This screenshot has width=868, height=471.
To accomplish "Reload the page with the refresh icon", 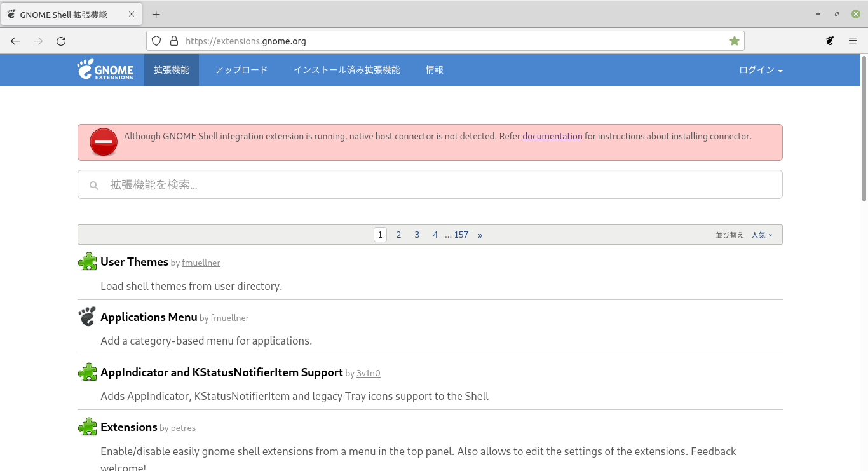I will pyautogui.click(x=61, y=41).
